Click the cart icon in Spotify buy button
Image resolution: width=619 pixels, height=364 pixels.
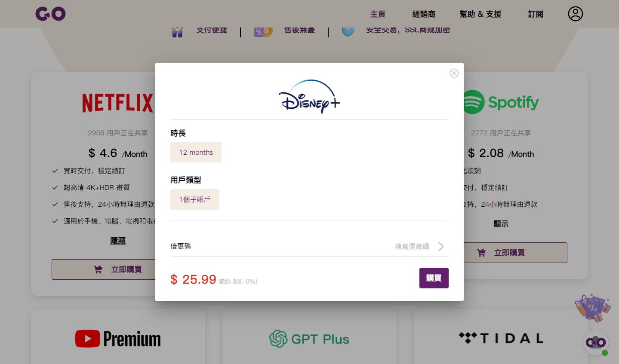[481, 253]
